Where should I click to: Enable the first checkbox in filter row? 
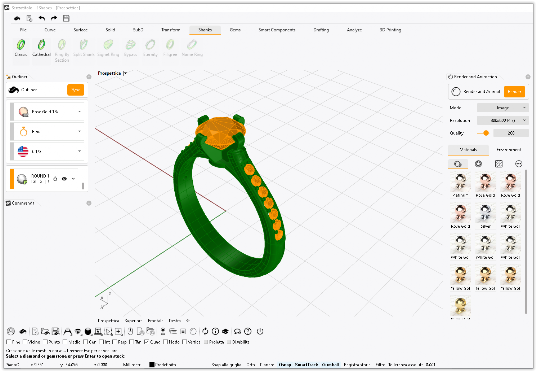9,342
